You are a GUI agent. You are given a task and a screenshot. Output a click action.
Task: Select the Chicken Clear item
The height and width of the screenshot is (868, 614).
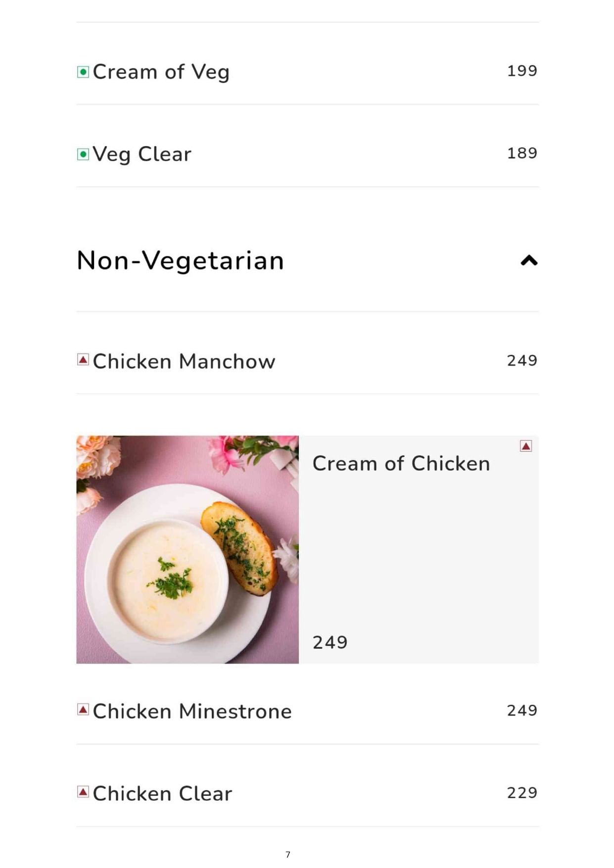click(x=162, y=794)
